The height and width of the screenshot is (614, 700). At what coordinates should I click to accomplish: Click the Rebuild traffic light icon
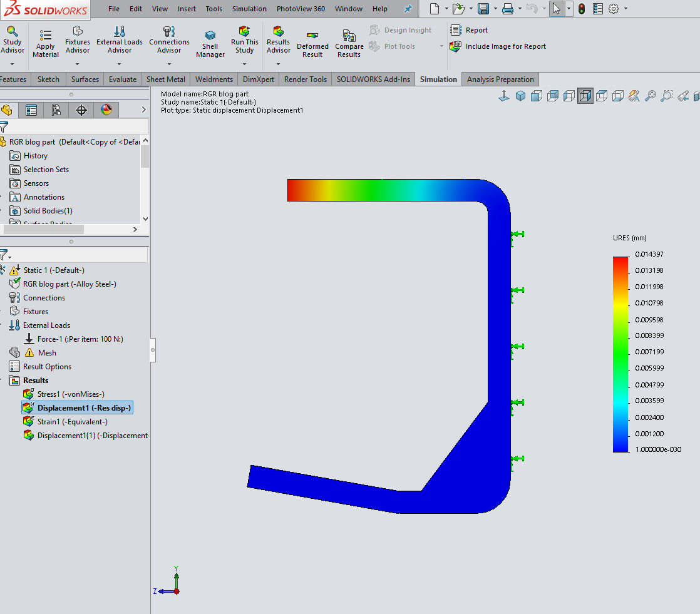point(582,9)
